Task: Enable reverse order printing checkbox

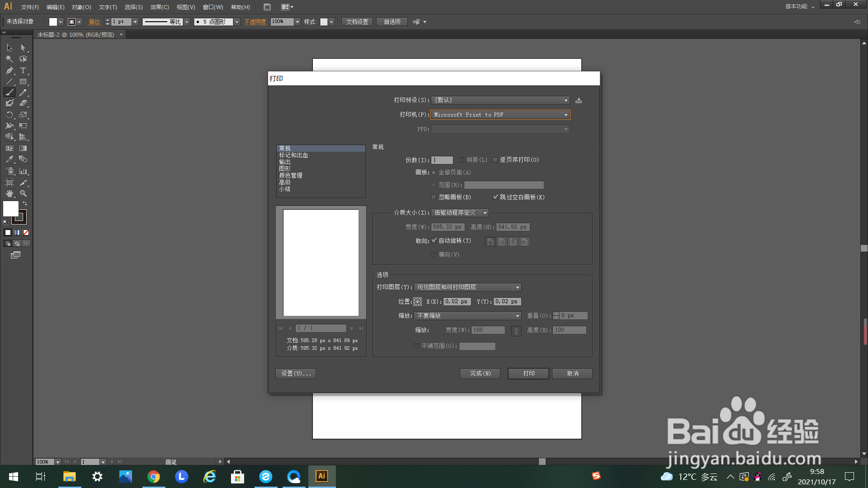Action: [x=495, y=160]
